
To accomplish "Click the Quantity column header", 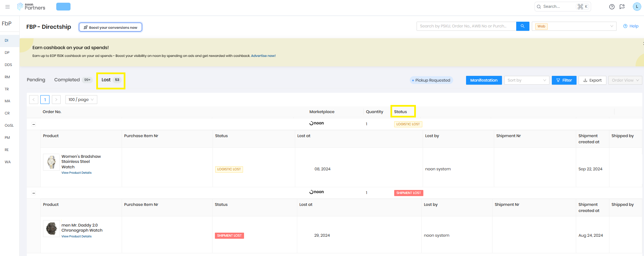I will (x=375, y=112).
